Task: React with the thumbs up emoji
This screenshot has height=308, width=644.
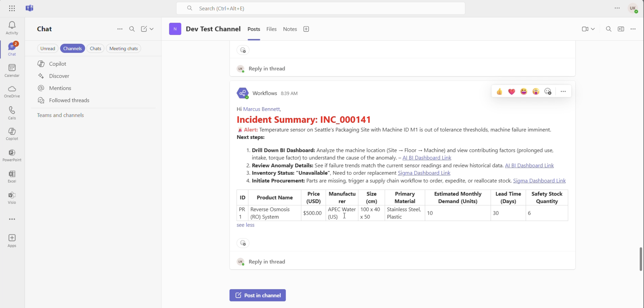Action: click(x=499, y=91)
